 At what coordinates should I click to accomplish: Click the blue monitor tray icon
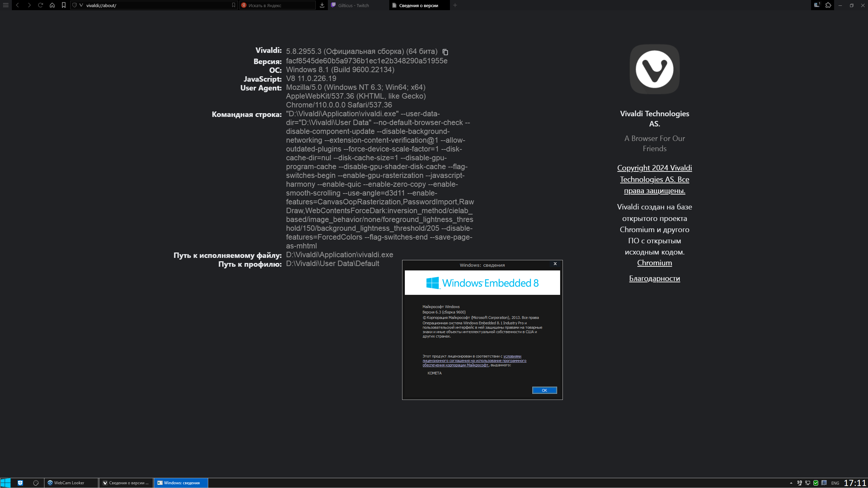click(x=824, y=483)
